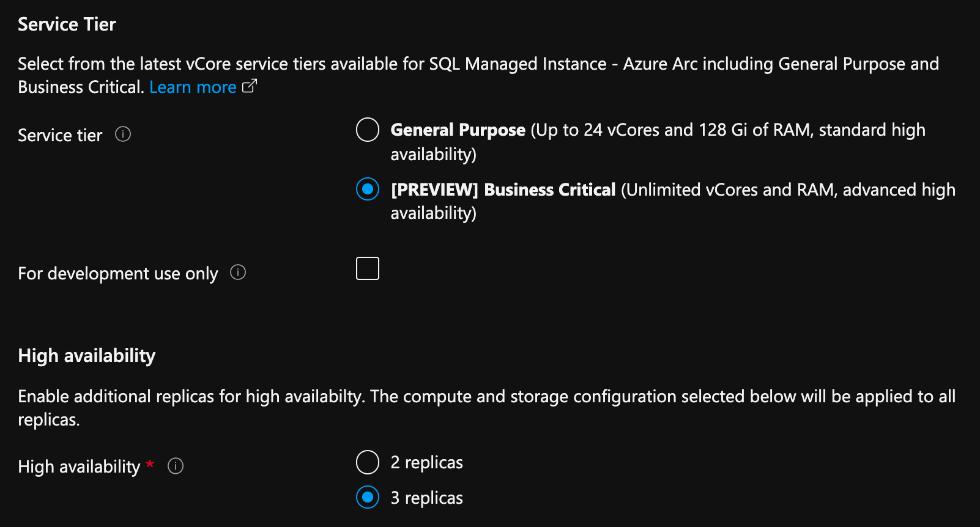980x527 pixels.
Task: Choose 2 replicas for high availability
Action: click(x=367, y=462)
